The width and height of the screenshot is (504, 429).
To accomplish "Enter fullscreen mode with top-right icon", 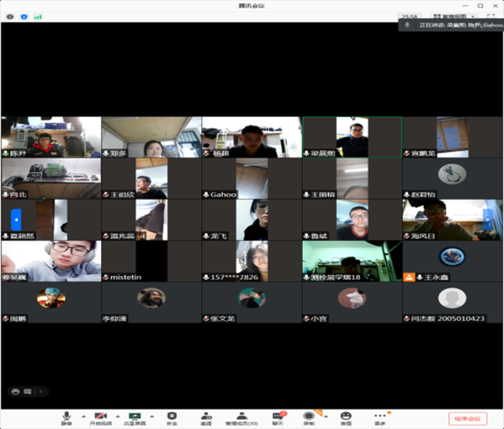I will click(491, 16).
